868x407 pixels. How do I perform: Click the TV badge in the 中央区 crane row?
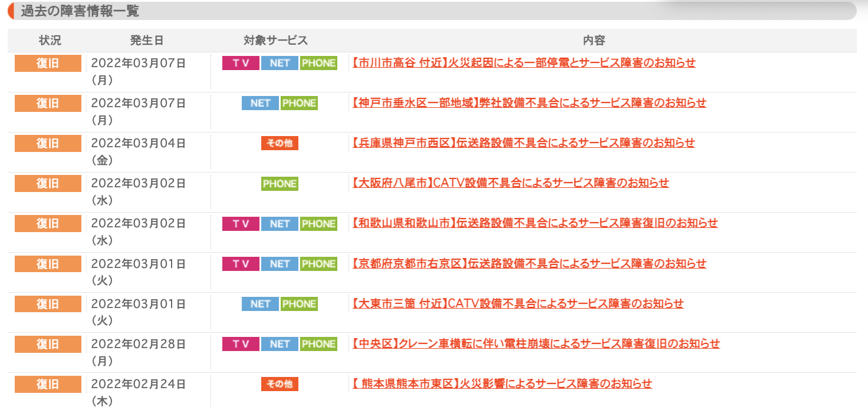click(x=241, y=344)
